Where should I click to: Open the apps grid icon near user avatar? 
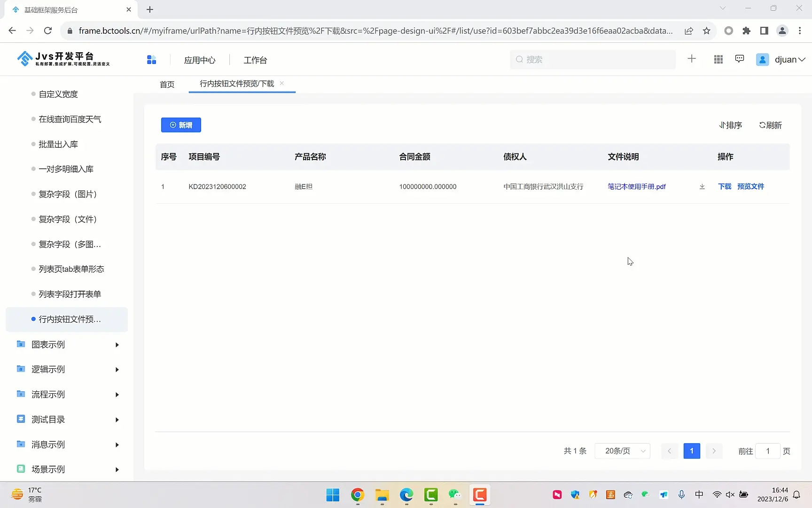(x=718, y=59)
